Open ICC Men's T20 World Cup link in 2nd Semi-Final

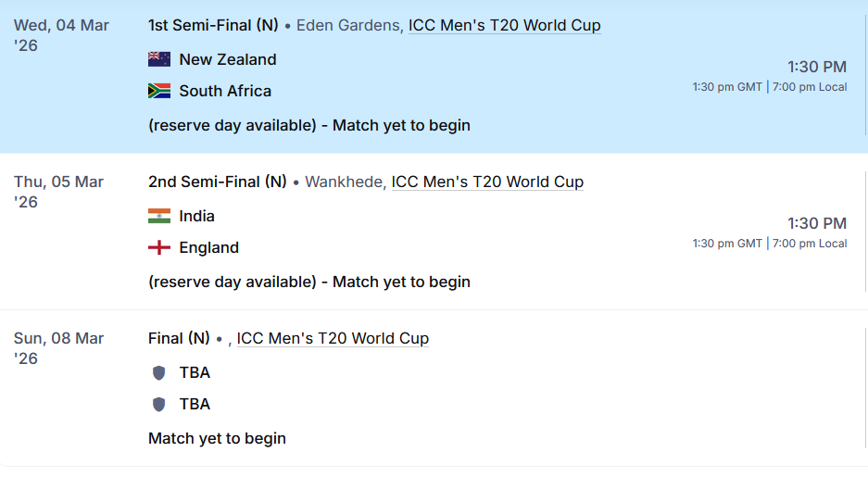(487, 182)
